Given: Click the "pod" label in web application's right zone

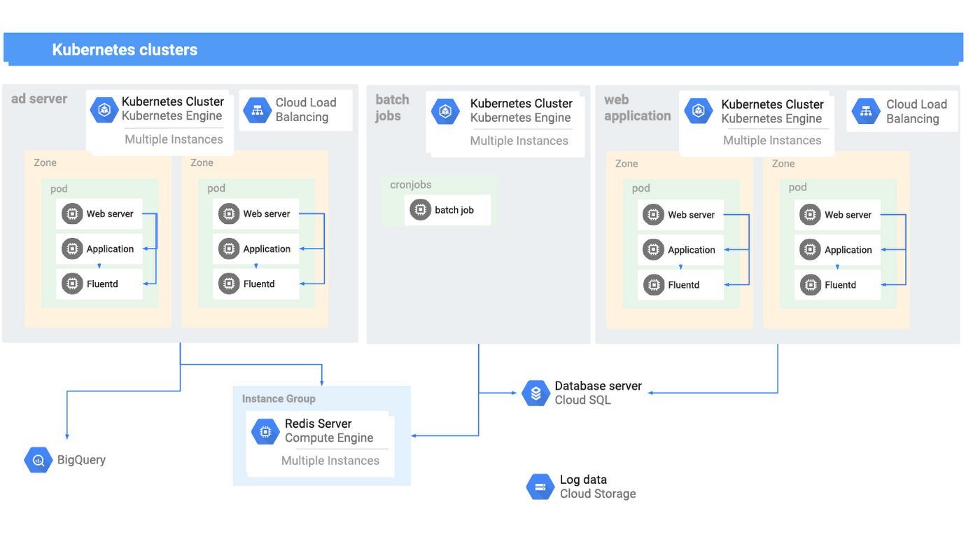Looking at the screenshot, I should point(797,188).
